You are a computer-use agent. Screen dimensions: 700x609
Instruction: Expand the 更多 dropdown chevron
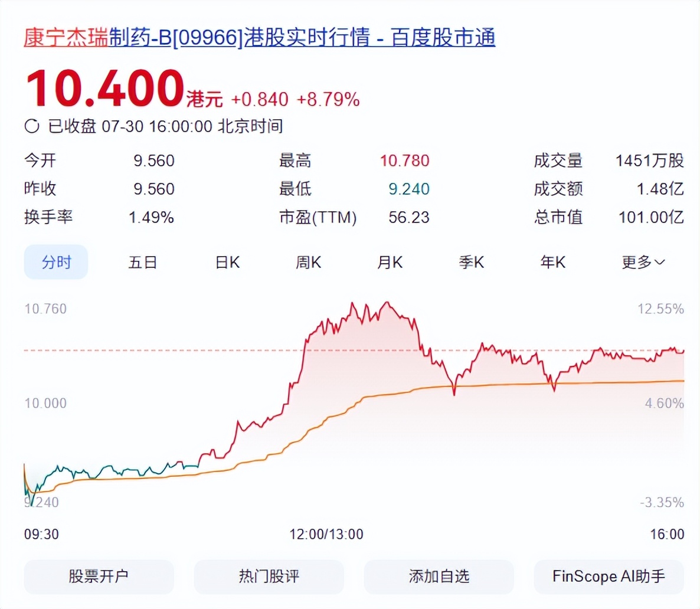pos(660,262)
